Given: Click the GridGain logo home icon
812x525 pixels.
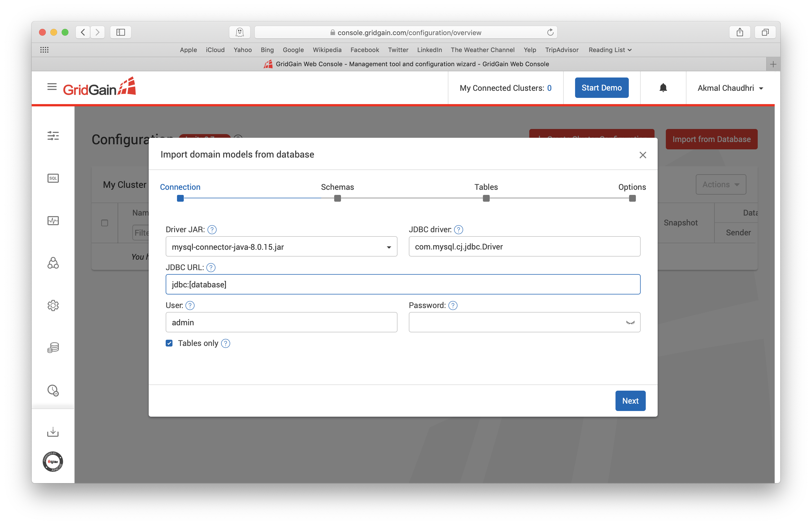Looking at the screenshot, I should [100, 88].
